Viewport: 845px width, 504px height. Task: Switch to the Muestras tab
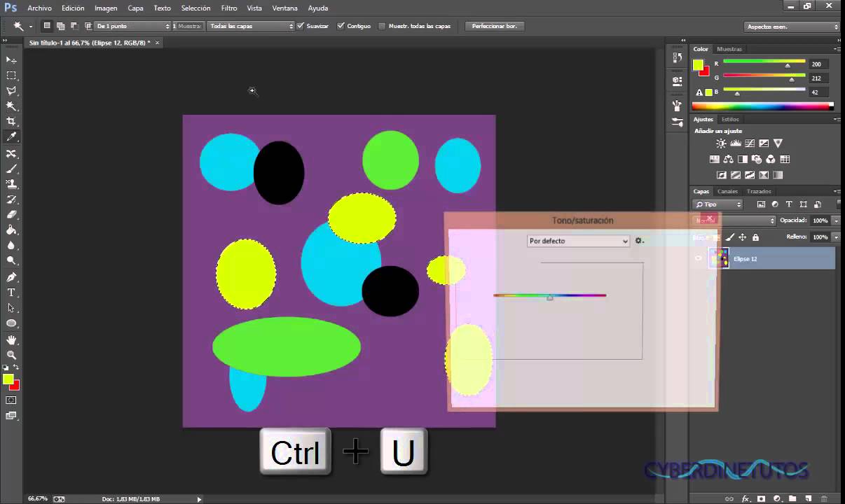(x=729, y=49)
